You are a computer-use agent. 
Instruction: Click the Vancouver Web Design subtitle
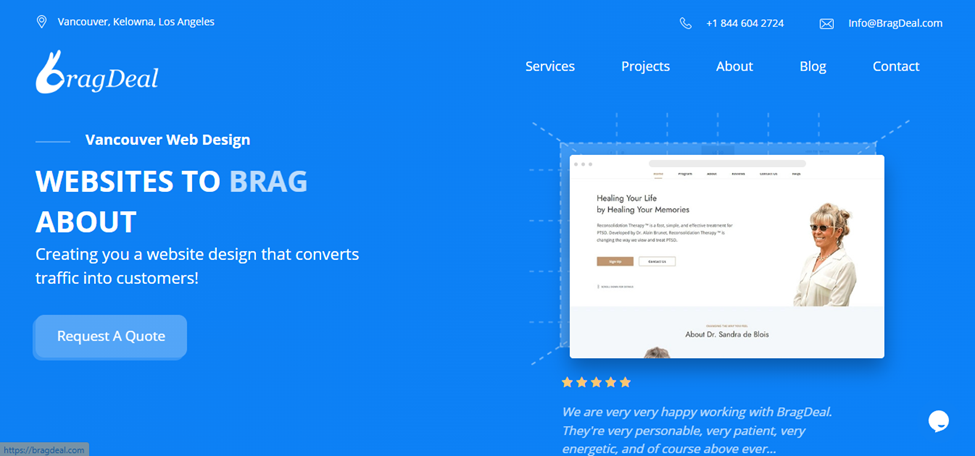pos(168,140)
